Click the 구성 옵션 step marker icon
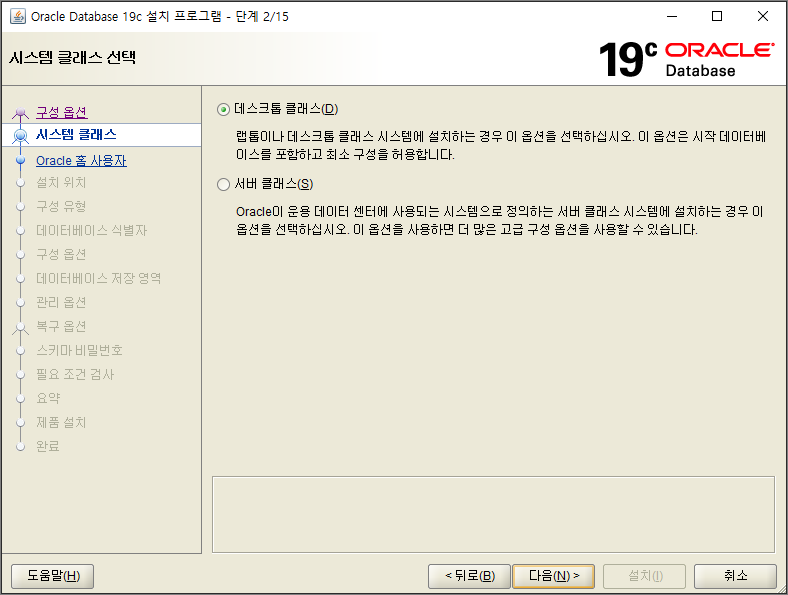Viewport: 788px width, 595px height. point(20,113)
